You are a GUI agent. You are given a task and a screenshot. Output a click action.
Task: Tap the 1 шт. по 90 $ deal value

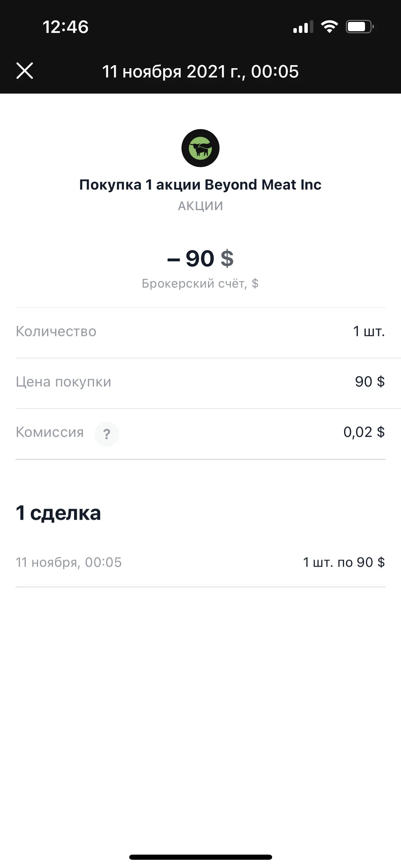coord(344,562)
